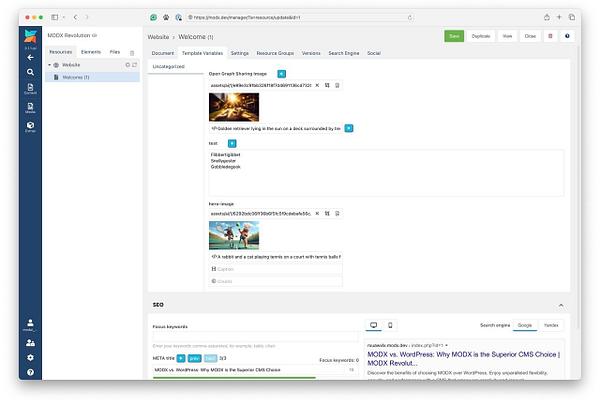Click the rabbit and cat tennis thumbnail
The width and height of the screenshot is (600, 400).
(x=234, y=235)
